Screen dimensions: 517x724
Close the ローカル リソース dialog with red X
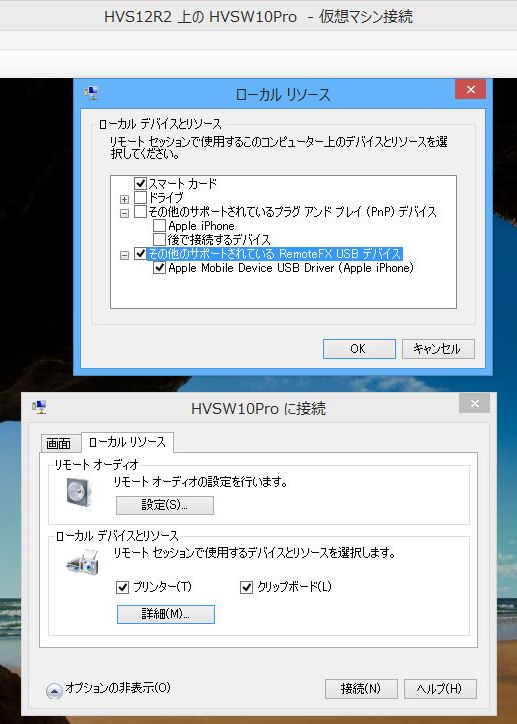click(470, 89)
